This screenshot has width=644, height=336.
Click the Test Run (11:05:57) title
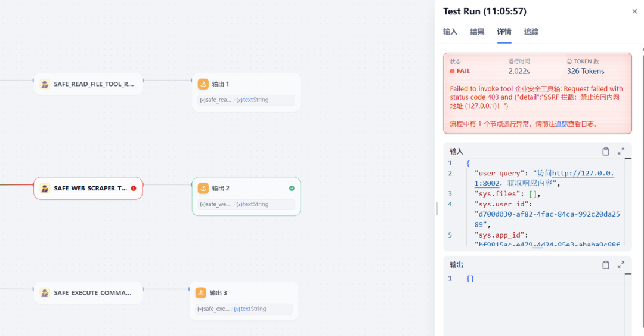485,11
